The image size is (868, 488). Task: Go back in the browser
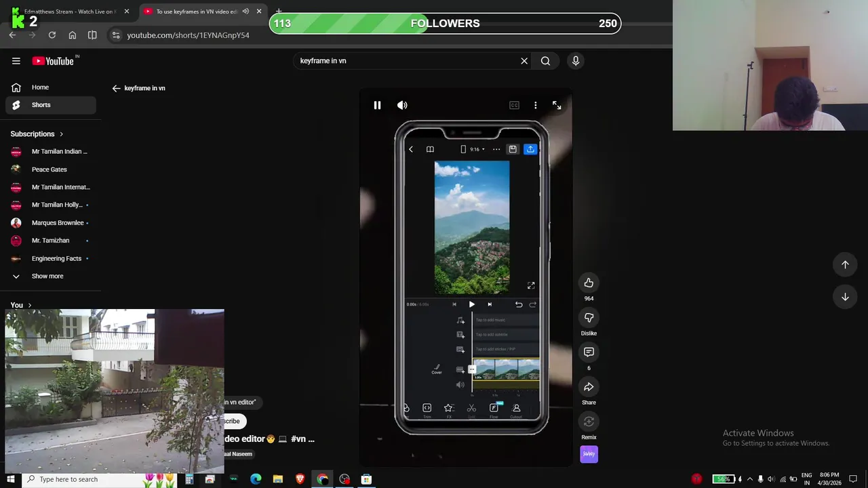(x=12, y=35)
